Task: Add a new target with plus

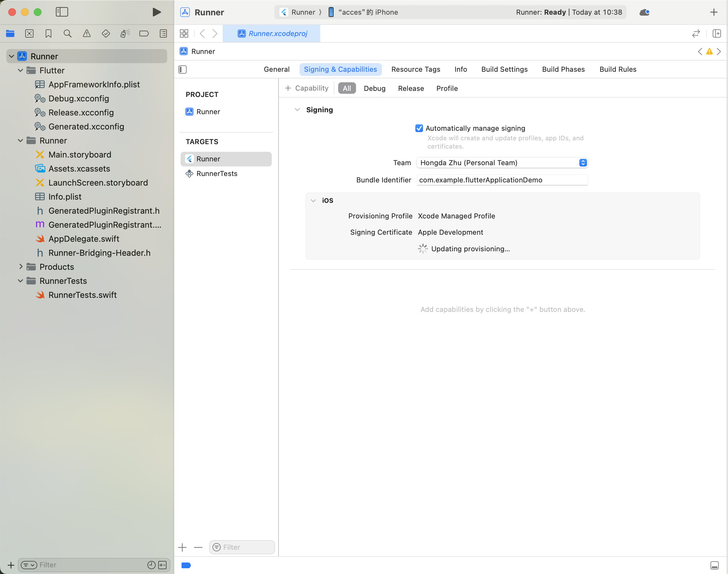Action: tap(182, 548)
